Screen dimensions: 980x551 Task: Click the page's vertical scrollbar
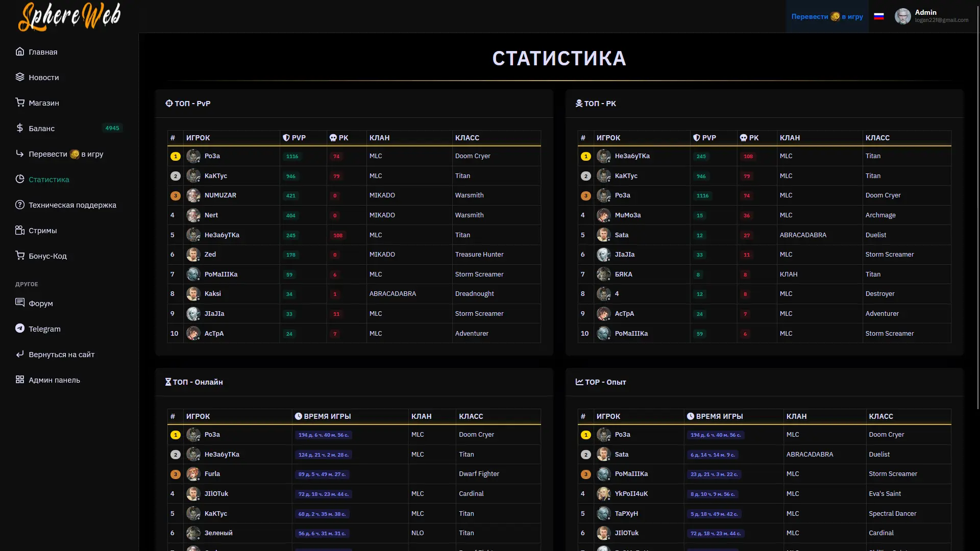click(977, 204)
